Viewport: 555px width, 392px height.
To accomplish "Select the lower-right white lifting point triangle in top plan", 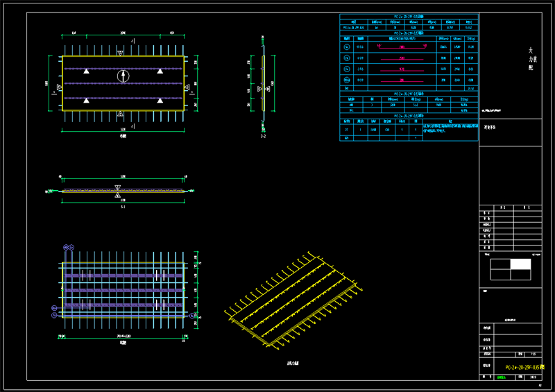I will 160,101.
